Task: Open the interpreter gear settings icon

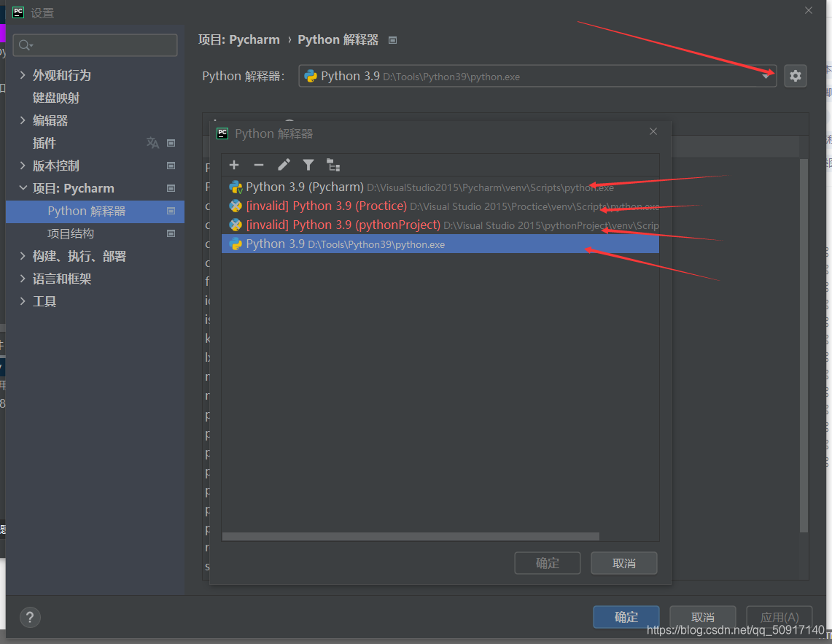Action: click(x=796, y=76)
